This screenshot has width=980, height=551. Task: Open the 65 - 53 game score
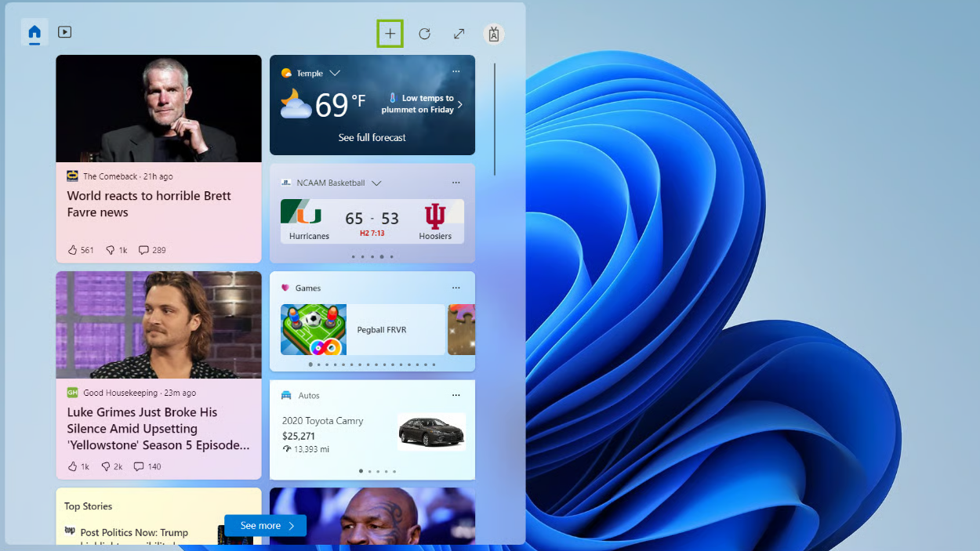tap(372, 219)
